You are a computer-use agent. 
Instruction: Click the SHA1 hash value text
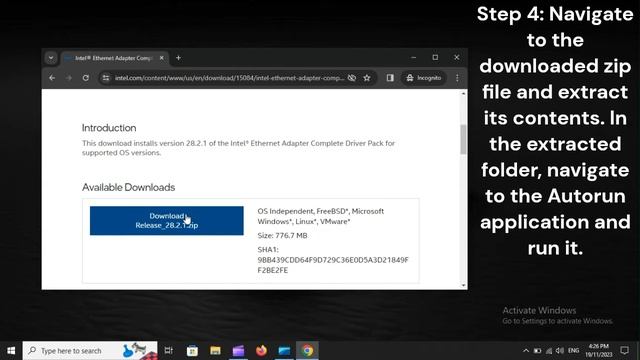[x=333, y=265]
